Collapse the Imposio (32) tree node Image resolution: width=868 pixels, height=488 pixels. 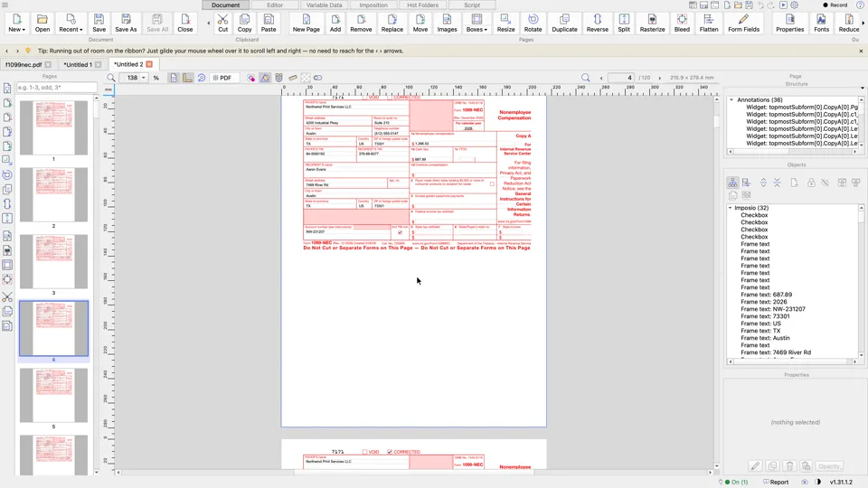(731, 208)
